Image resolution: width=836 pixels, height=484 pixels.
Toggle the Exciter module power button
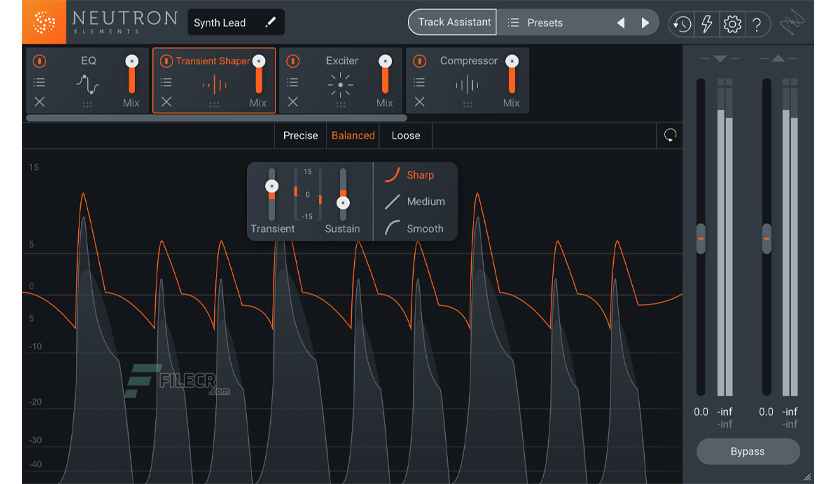coord(293,61)
